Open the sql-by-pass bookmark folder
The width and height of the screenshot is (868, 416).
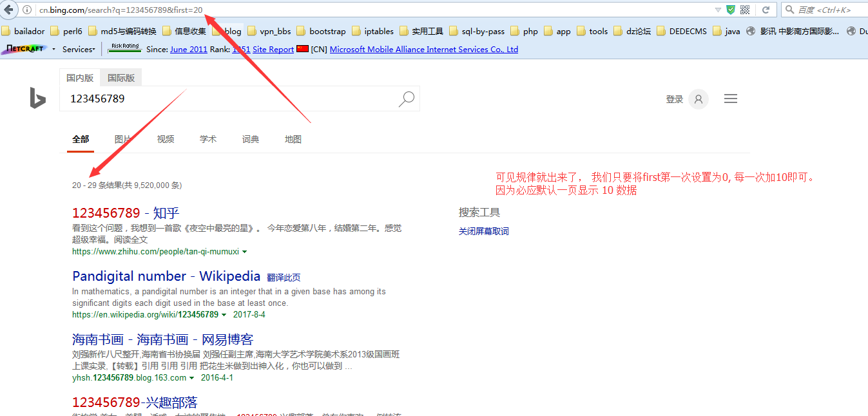(477, 31)
